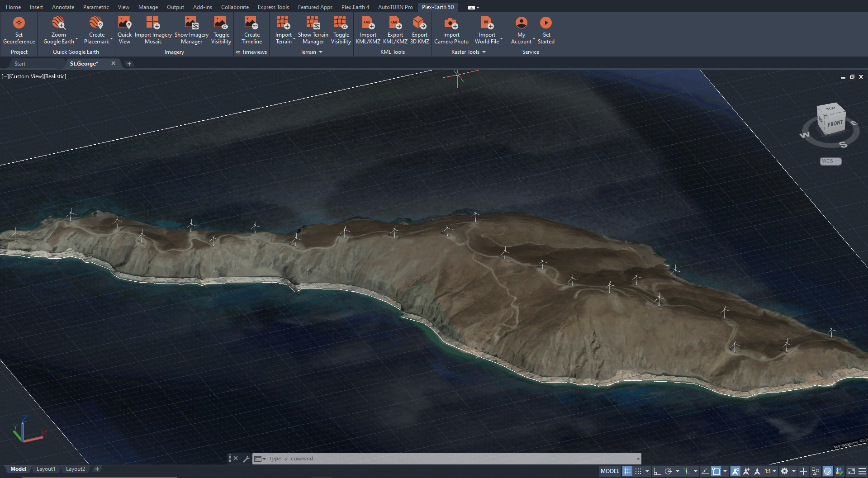
Task: Open the object snap settings dropdown
Action: [x=725, y=471]
